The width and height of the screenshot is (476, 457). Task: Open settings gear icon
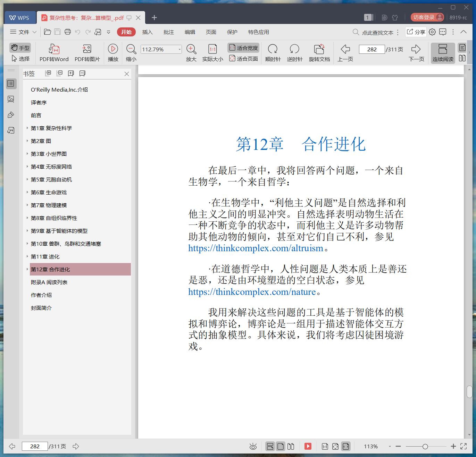pyautogui.click(x=432, y=32)
